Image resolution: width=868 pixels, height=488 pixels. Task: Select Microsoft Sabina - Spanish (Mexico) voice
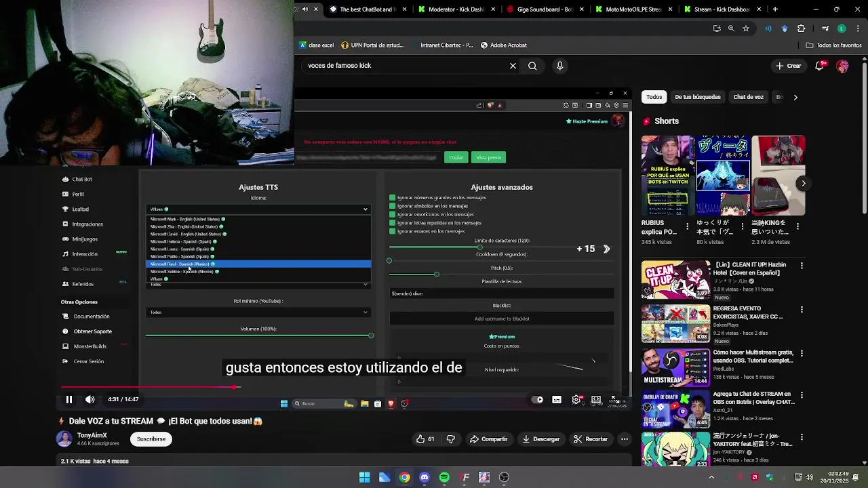click(258, 271)
